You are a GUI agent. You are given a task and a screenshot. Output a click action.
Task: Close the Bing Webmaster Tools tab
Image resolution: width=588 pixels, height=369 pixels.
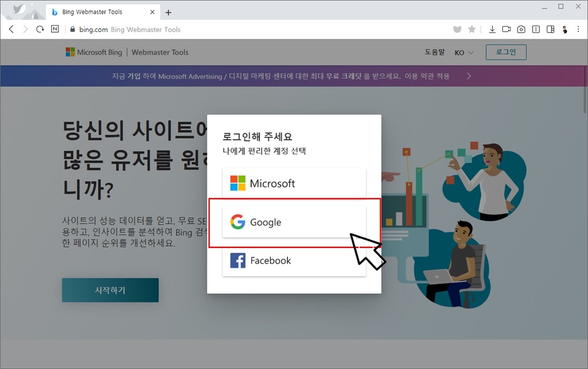click(152, 12)
